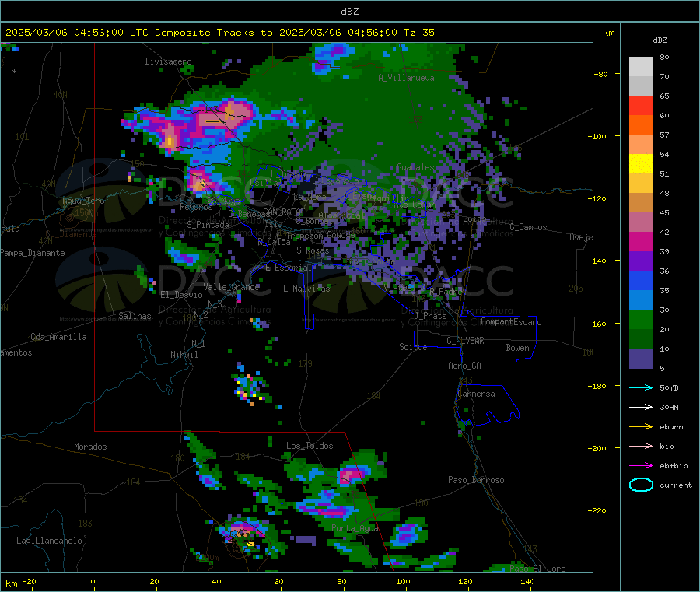Click the -100 km vertical axis tick
700x592 pixels.
coord(598,136)
